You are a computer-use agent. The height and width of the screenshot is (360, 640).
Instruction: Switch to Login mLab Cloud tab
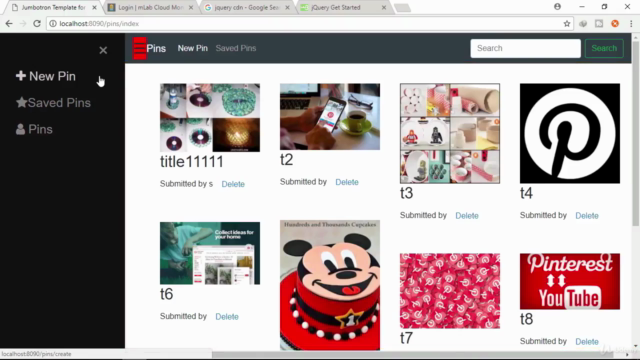pyautogui.click(x=150, y=7)
